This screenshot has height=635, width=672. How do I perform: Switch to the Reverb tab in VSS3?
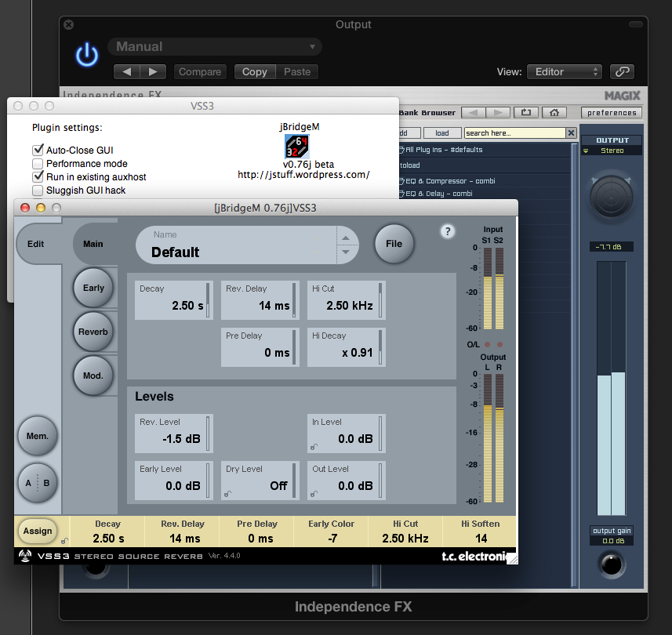coord(93,332)
